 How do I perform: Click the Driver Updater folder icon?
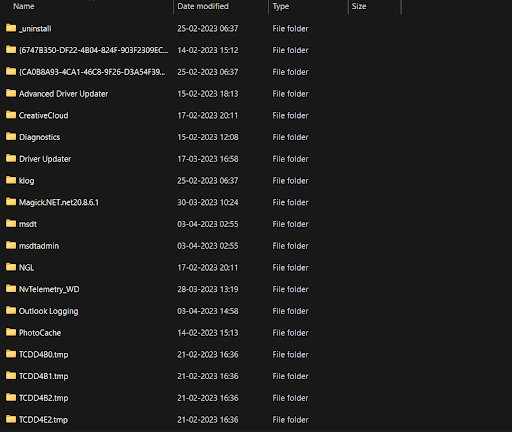(x=11, y=158)
